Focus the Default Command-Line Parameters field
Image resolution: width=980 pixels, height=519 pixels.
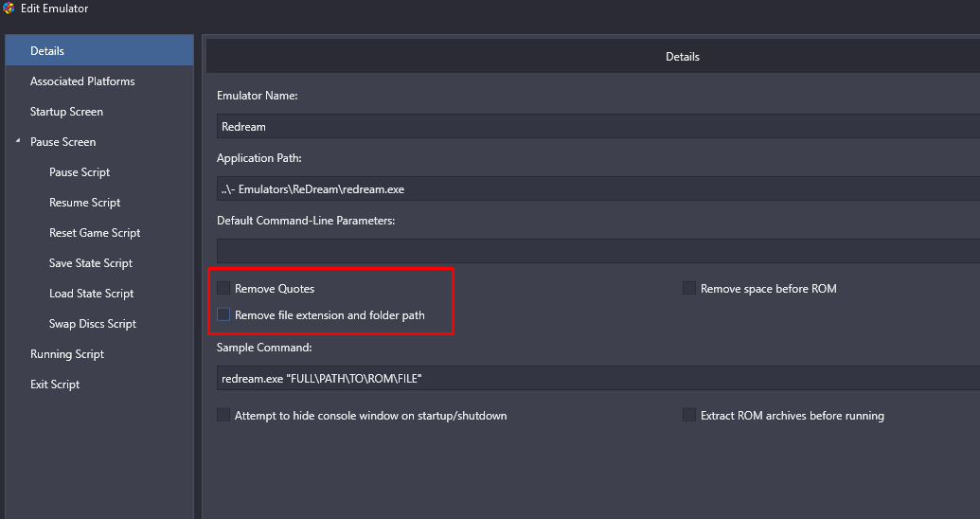(x=598, y=251)
